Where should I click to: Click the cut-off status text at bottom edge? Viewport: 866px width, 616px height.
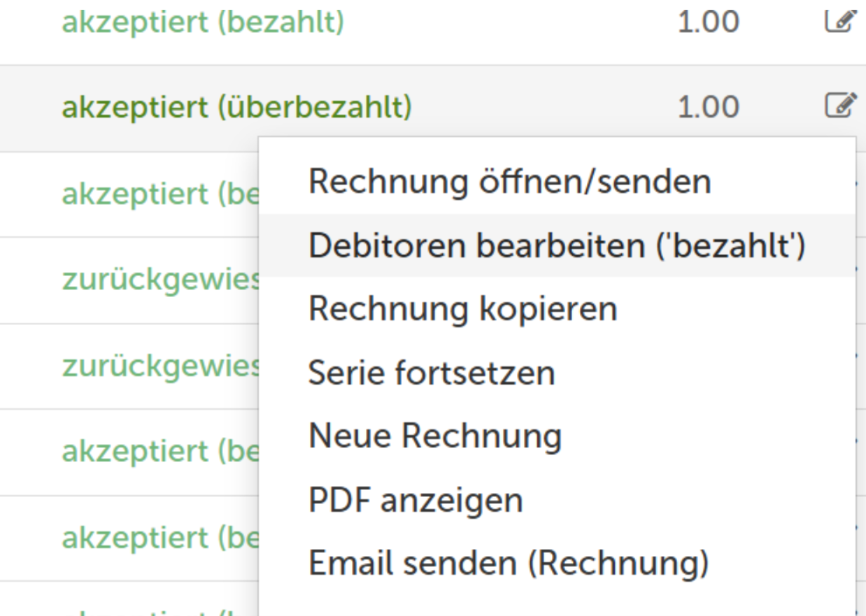pos(140,611)
